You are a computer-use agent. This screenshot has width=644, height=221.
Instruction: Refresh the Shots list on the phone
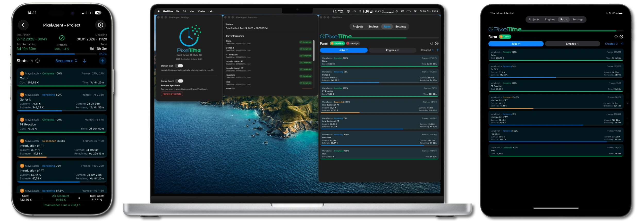[x=38, y=61]
